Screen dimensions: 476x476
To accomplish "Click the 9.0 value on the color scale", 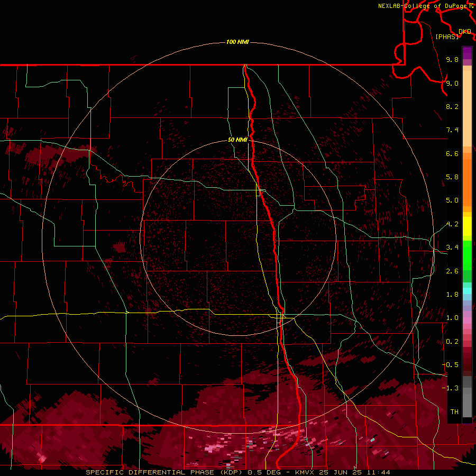I will 452,83.
